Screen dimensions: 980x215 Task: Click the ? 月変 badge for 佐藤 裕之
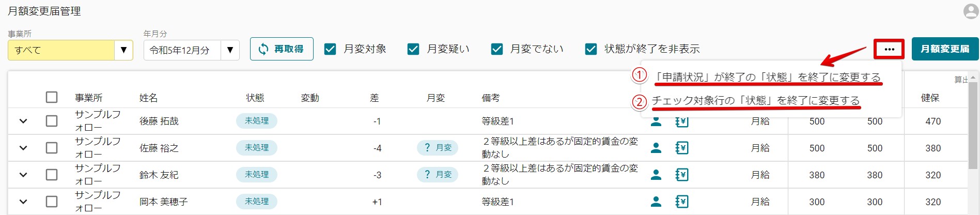tap(438, 148)
